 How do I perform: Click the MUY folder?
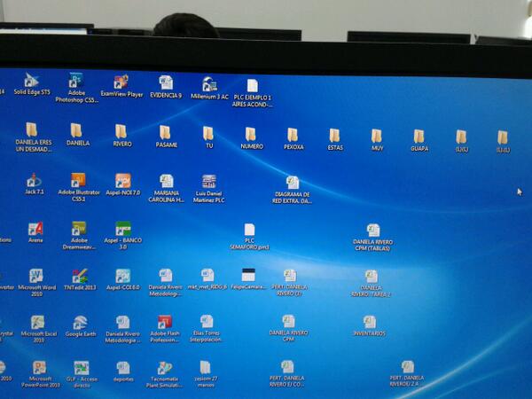377,140
